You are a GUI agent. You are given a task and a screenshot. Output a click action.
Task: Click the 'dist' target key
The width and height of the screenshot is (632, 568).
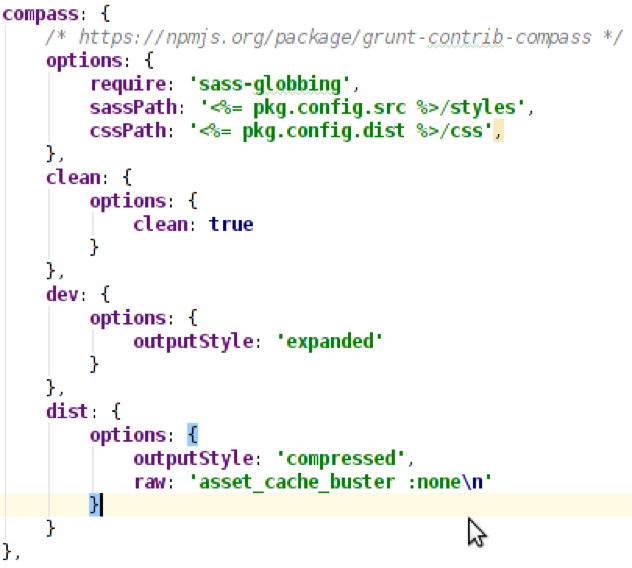tap(67, 411)
